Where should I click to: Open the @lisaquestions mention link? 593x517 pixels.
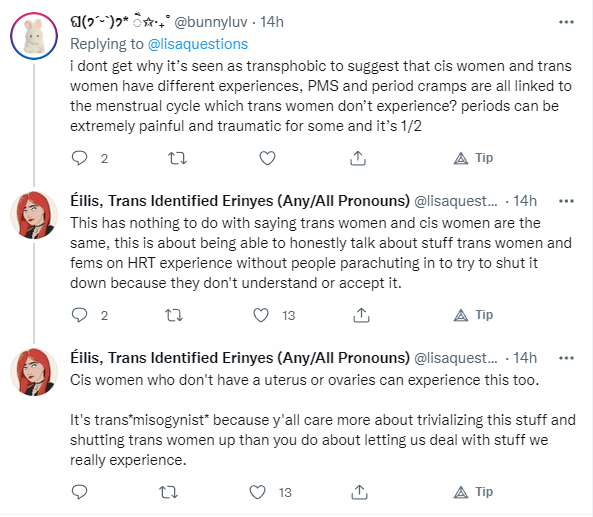click(198, 44)
